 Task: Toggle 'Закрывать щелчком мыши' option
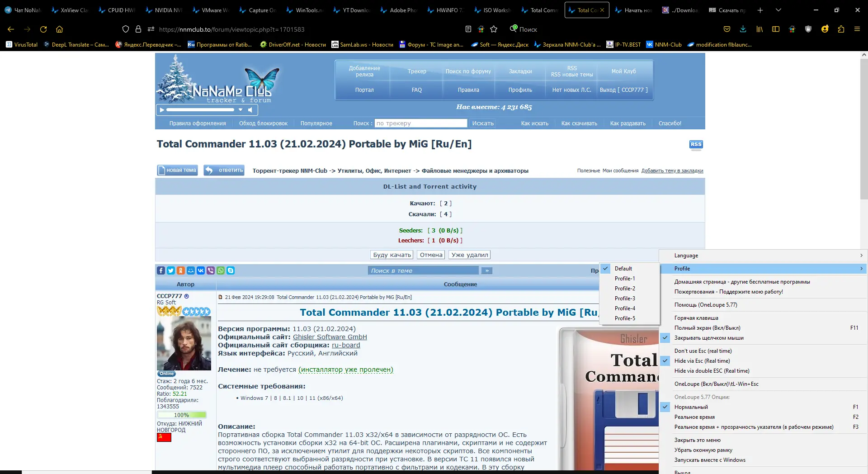764,338
